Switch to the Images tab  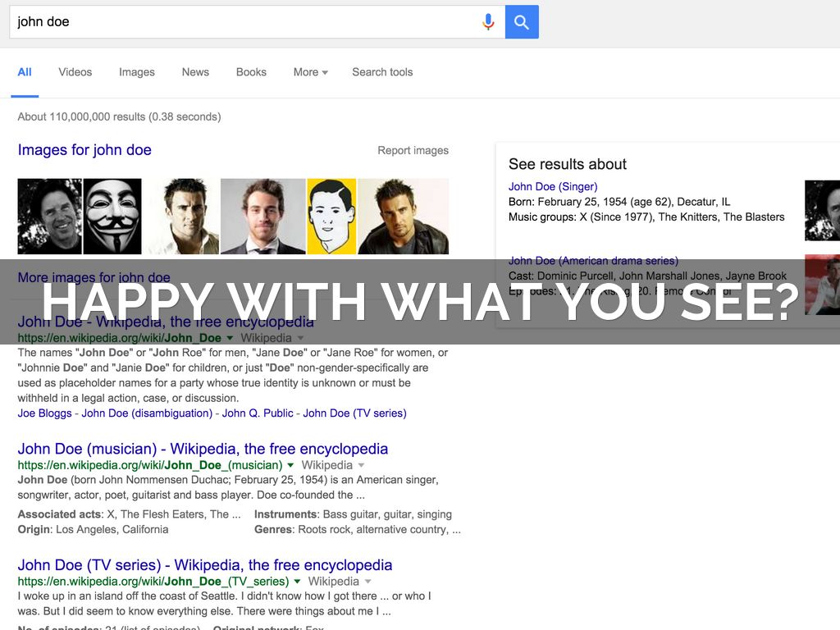tap(137, 72)
